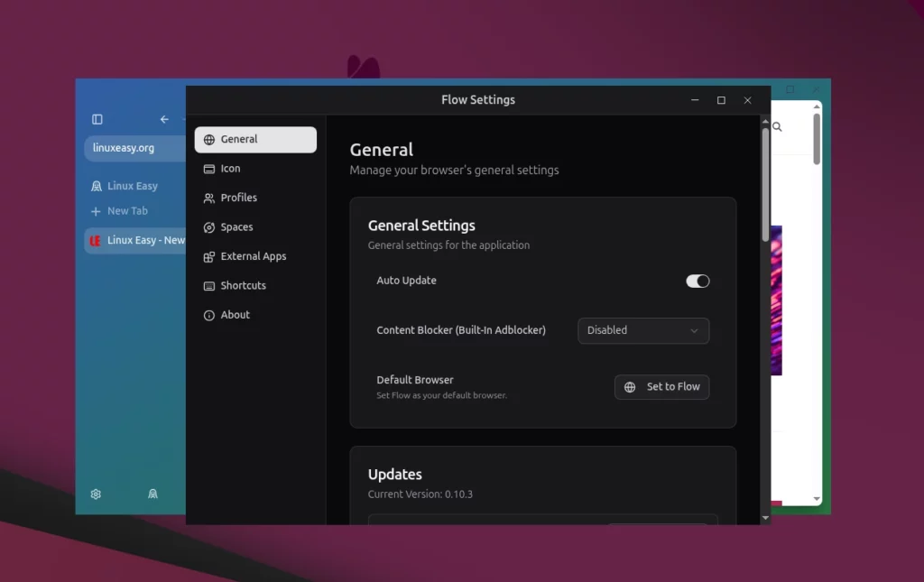
Task: Expand the Content Blocker dropdown
Action: (x=642, y=330)
